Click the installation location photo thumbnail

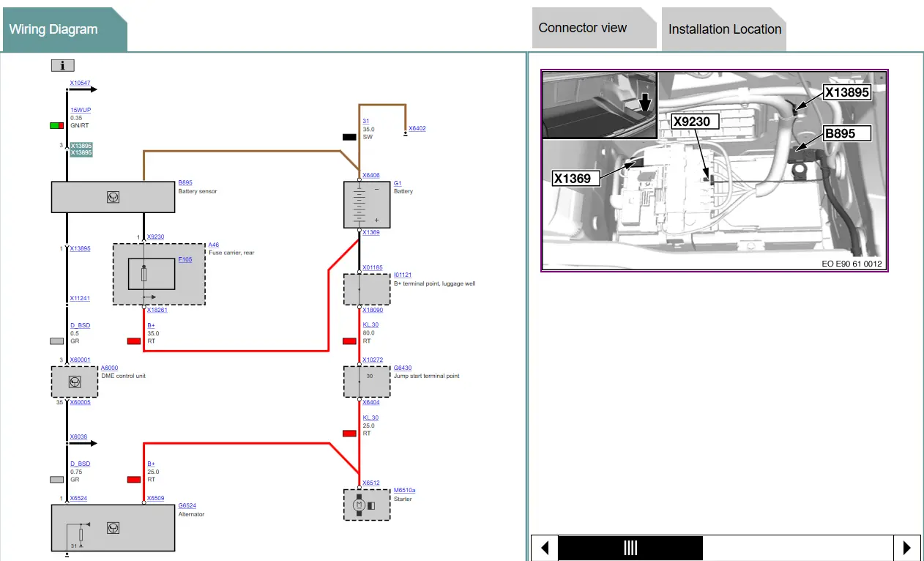[714, 171]
